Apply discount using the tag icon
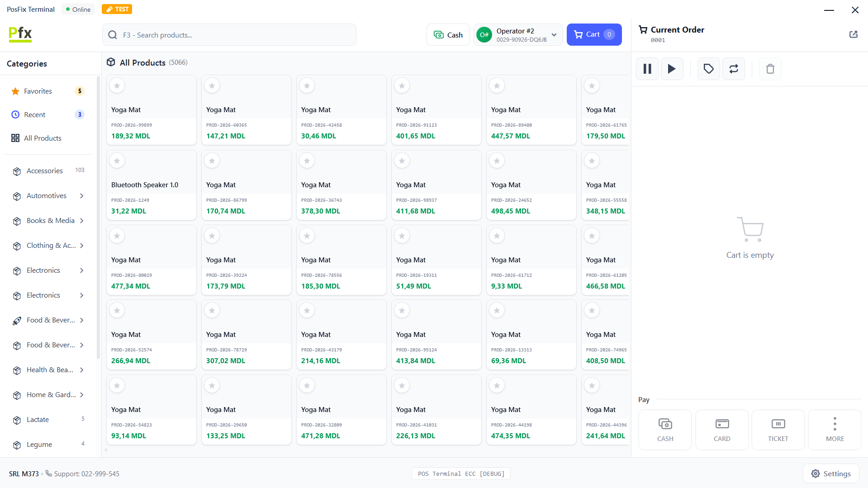 (708, 69)
